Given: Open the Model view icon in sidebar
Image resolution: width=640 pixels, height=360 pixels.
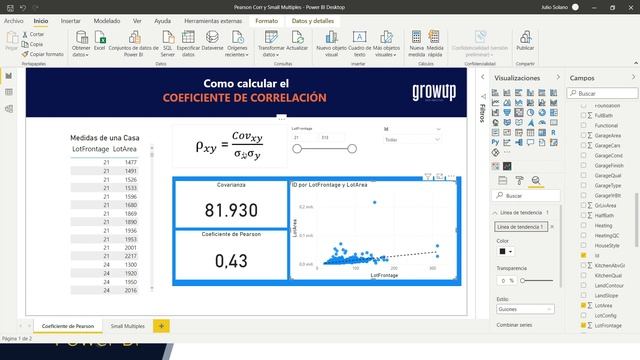Looking at the screenshot, I should click(9, 109).
